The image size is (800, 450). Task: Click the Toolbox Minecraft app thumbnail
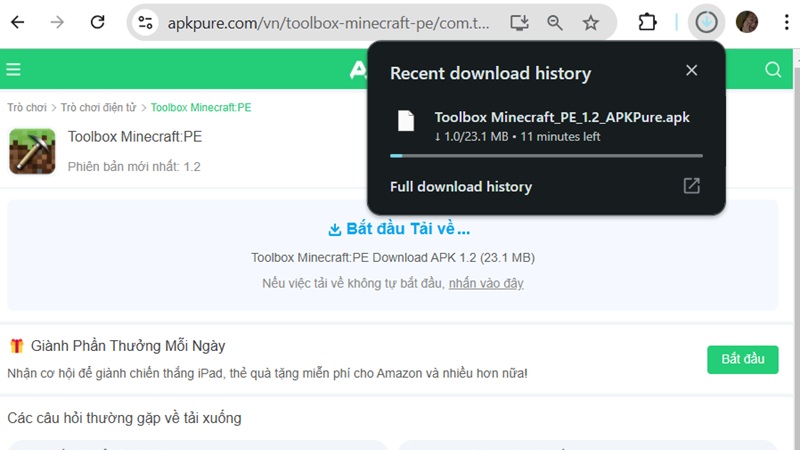pos(32,152)
